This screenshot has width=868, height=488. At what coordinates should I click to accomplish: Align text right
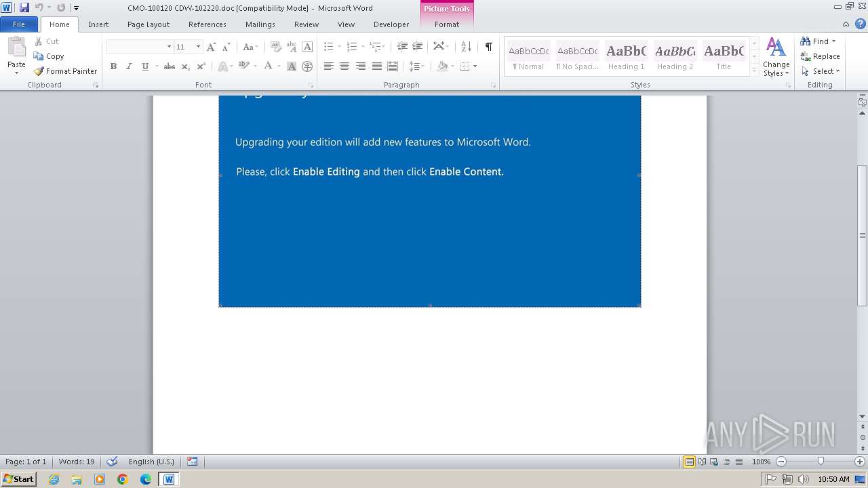pyautogui.click(x=361, y=66)
